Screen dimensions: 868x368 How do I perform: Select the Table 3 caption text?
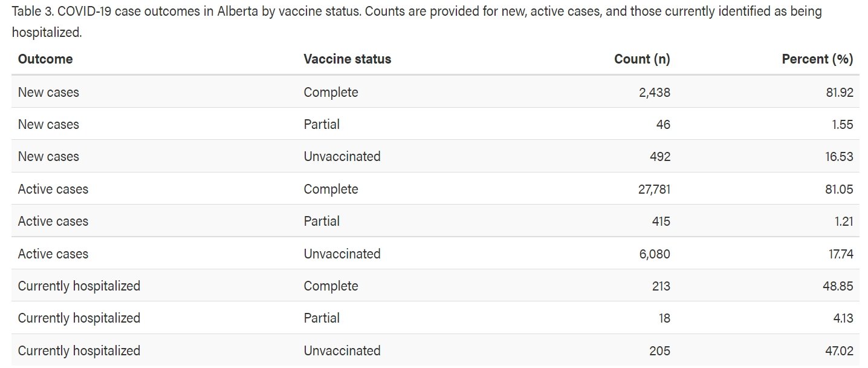417,22
